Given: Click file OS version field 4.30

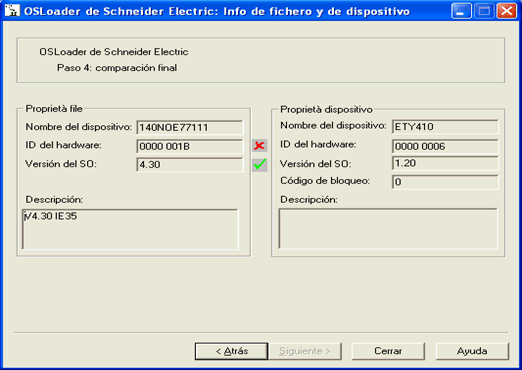Looking at the screenshot, I should pyautogui.click(x=190, y=164).
